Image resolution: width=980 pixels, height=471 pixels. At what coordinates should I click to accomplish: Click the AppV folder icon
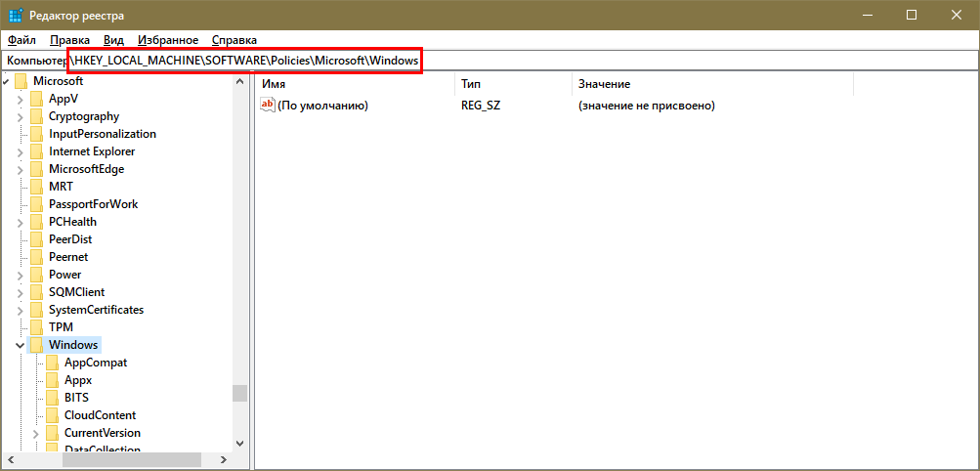click(37, 99)
